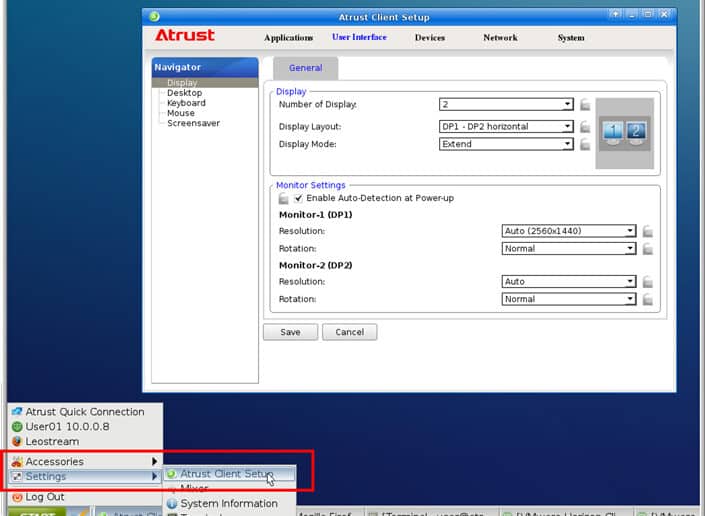Toggle Enable Auto-Detection at Power-up checkbox

[299, 198]
